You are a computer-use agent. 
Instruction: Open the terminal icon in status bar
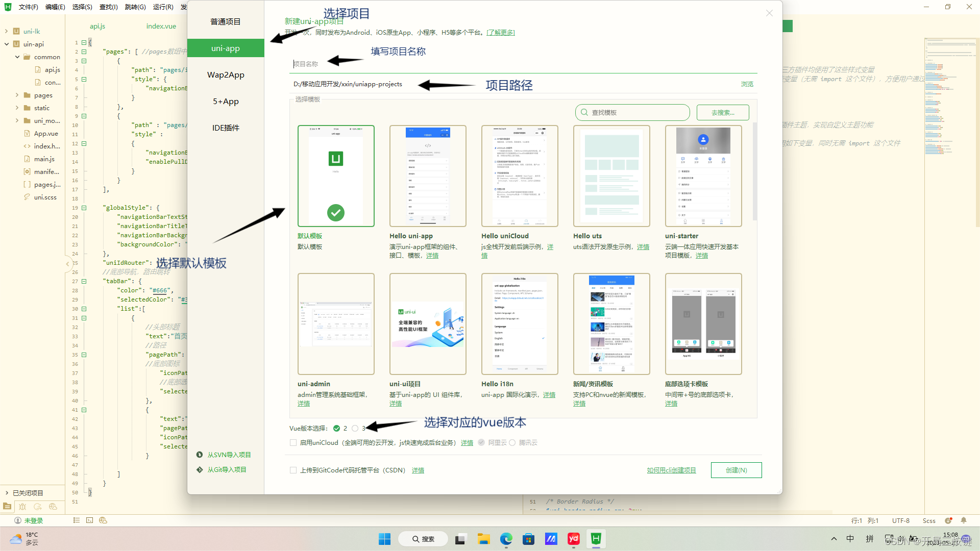(90, 520)
